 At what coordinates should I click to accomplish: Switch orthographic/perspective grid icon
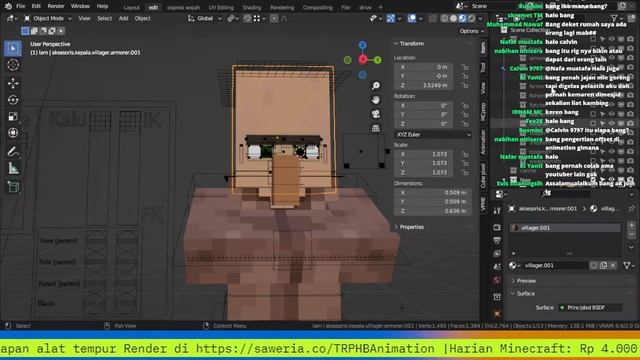(x=376, y=128)
